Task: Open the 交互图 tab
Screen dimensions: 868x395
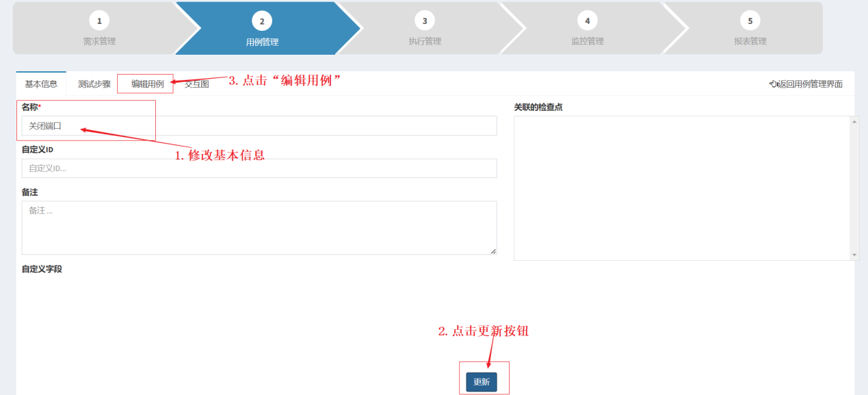Action: [x=197, y=84]
